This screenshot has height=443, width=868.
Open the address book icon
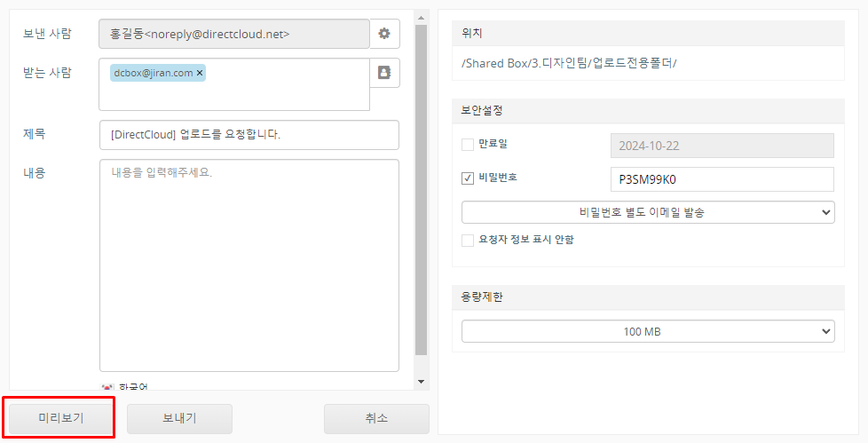[x=384, y=73]
